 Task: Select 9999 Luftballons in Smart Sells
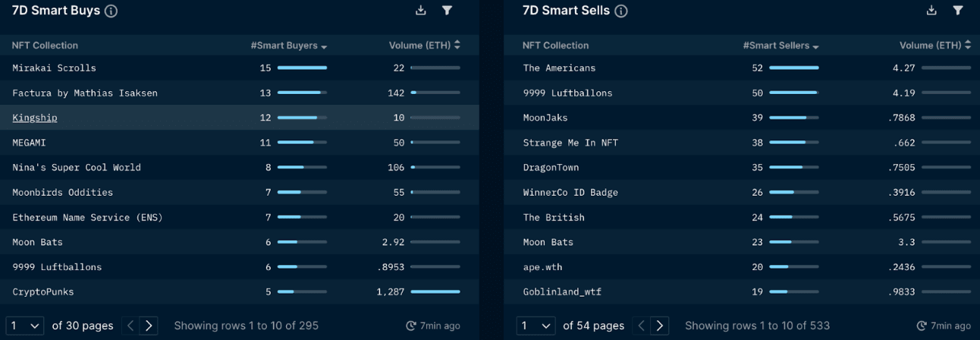567,93
